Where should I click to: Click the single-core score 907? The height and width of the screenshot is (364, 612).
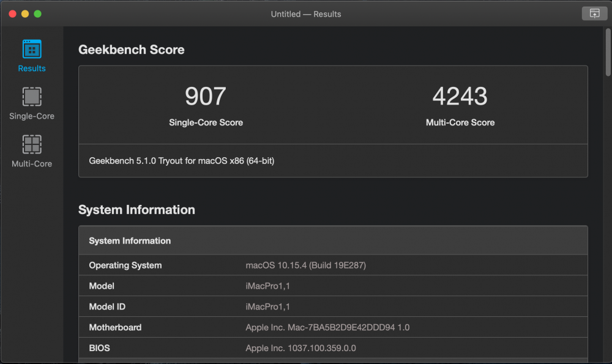[x=206, y=96]
